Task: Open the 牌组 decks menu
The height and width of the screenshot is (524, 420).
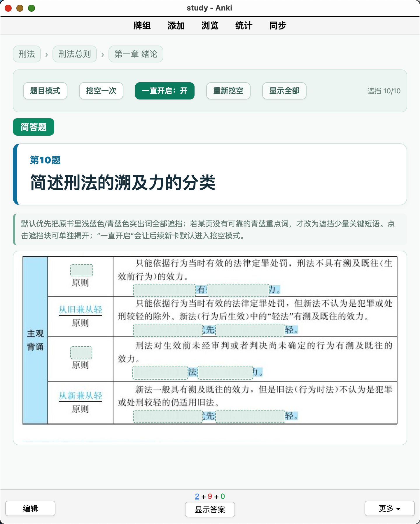Action: point(142,26)
